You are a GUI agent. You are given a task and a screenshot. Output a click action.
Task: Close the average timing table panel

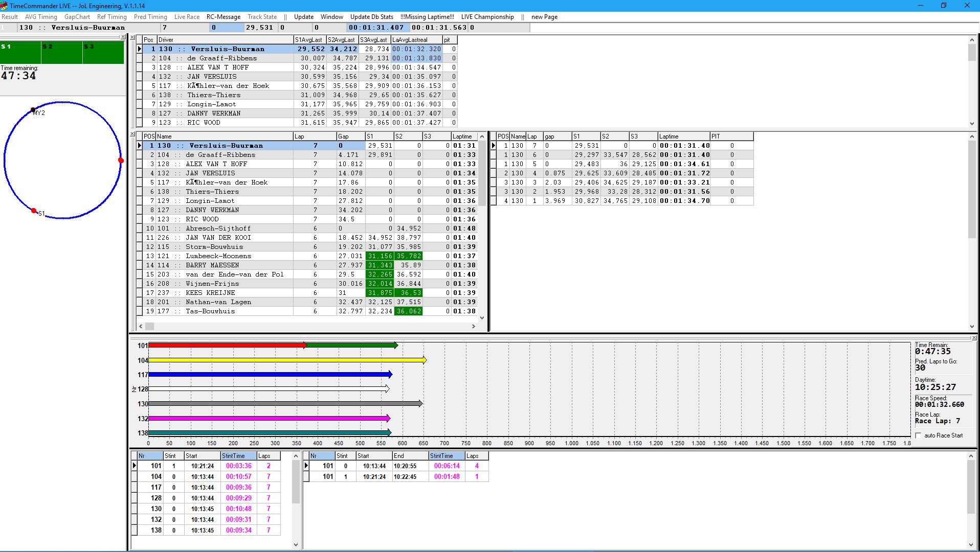click(x=133, y=37)
